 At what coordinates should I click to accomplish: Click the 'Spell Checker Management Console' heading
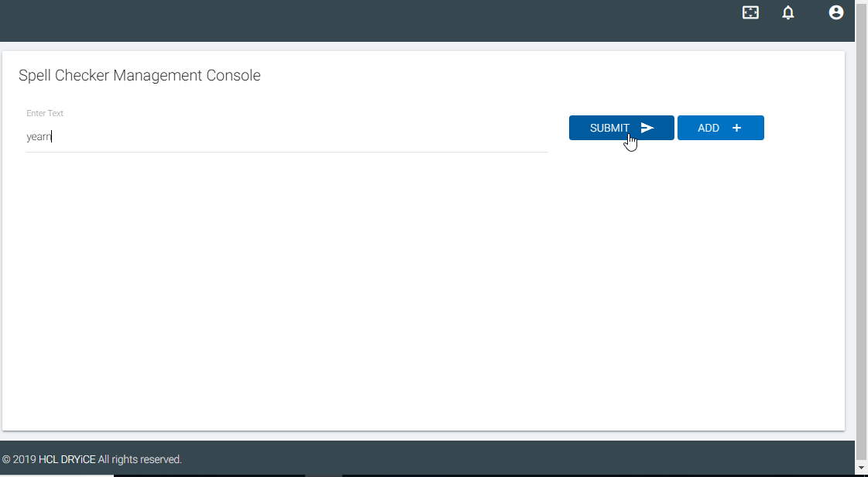pyautogui.click(x=139, y=75)
